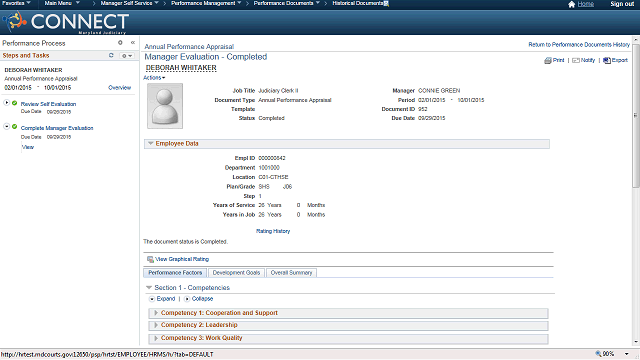Click the View Graphical Rating icon
640x360 pixels.
point(150,259)
